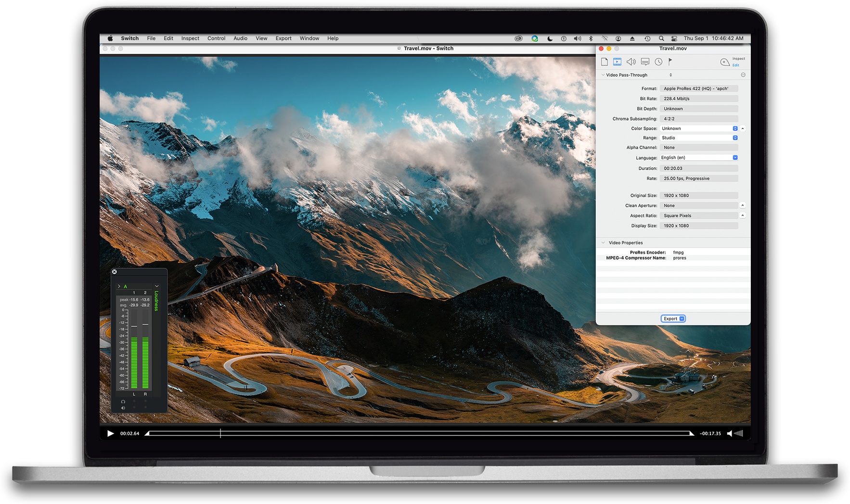This screenshot has height=504, width=850.
Task: Open the Loudness chevron menu in meter
Action: [156, 287]
